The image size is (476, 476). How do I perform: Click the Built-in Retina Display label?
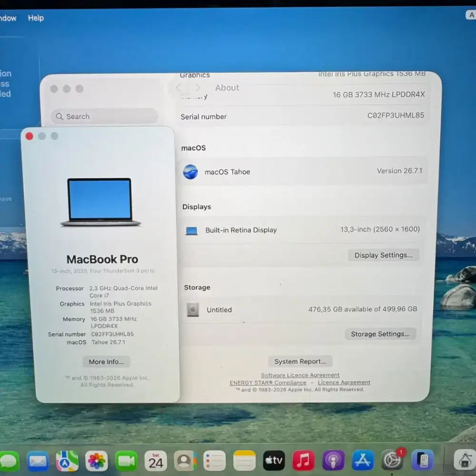coord(241,230)
